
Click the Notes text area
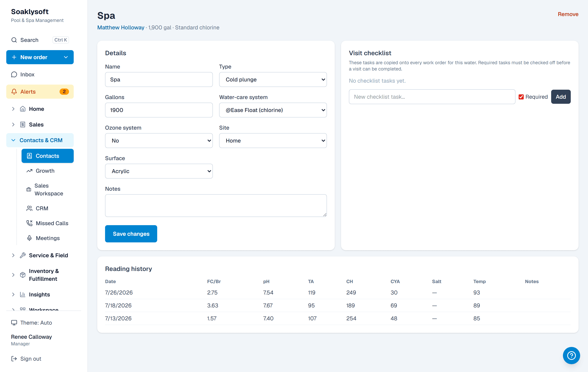point(216,205)
